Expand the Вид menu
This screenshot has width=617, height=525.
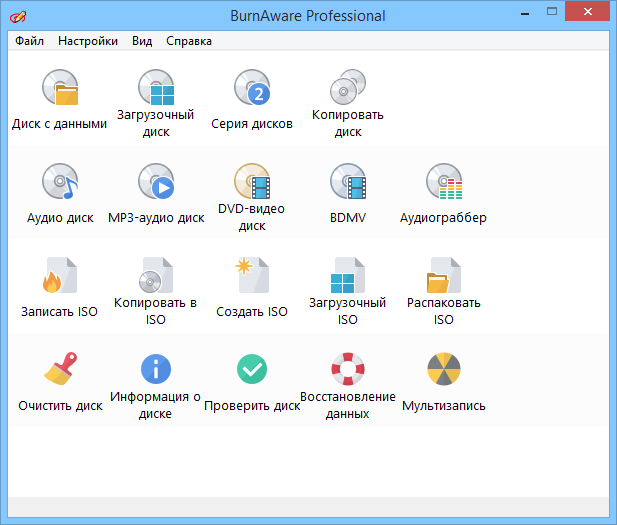(x=142, y=41)
